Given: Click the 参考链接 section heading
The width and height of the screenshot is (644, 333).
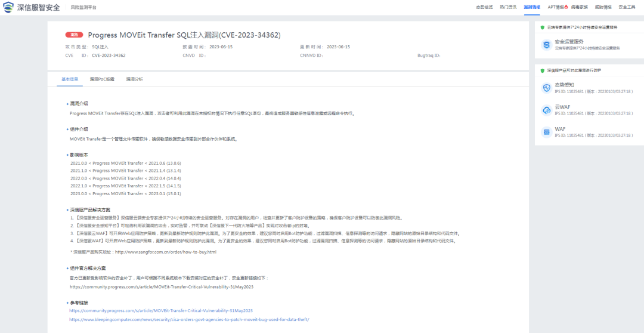Looking at the screenshot, I should (79, 303).
